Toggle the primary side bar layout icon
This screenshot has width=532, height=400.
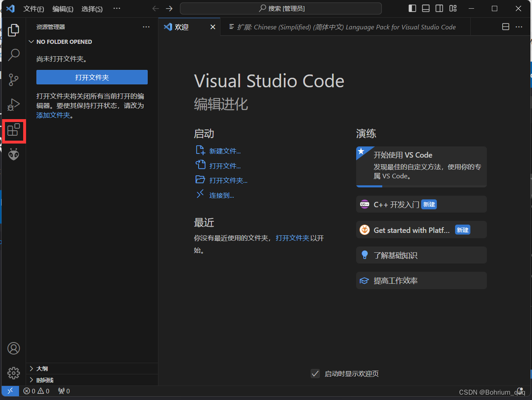[x=412, y=8]
